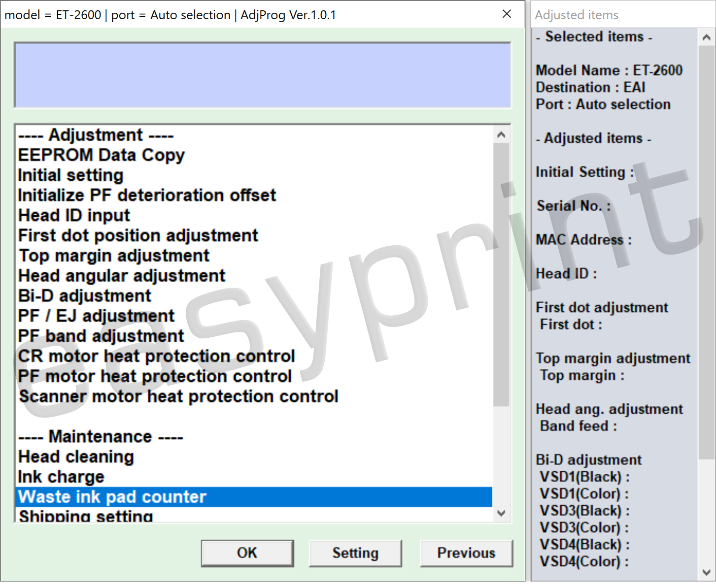Image resolution: width=716 pixels, height=588 pixels.
Task: Click First dot adjustment label
Action: 602,308
